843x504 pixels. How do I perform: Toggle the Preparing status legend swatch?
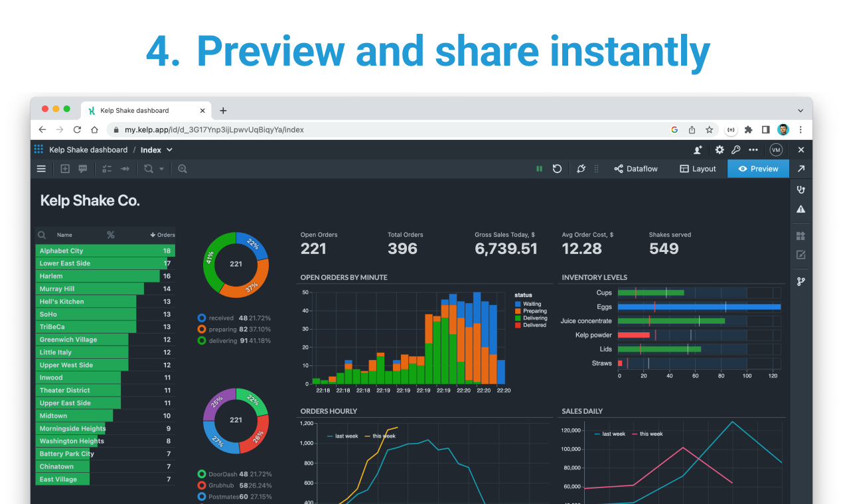(518, 311)
